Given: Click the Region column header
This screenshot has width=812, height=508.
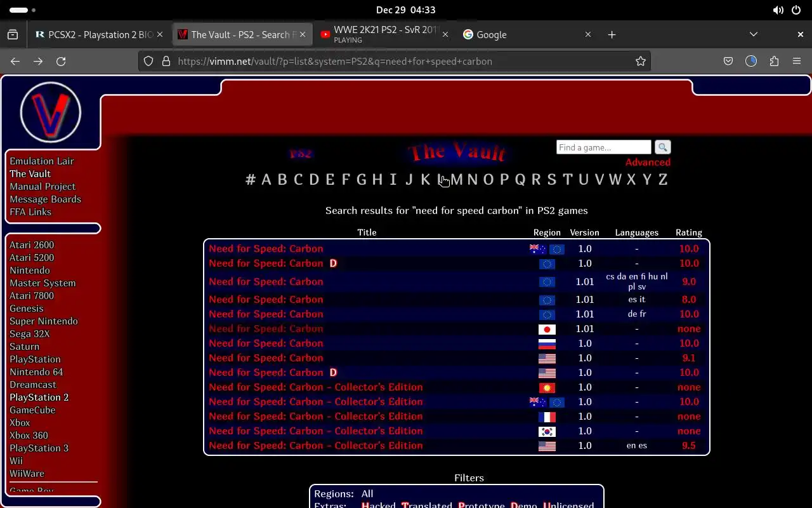Looking at the screenshot, I should pyautogui.click(x=547, y=232).
